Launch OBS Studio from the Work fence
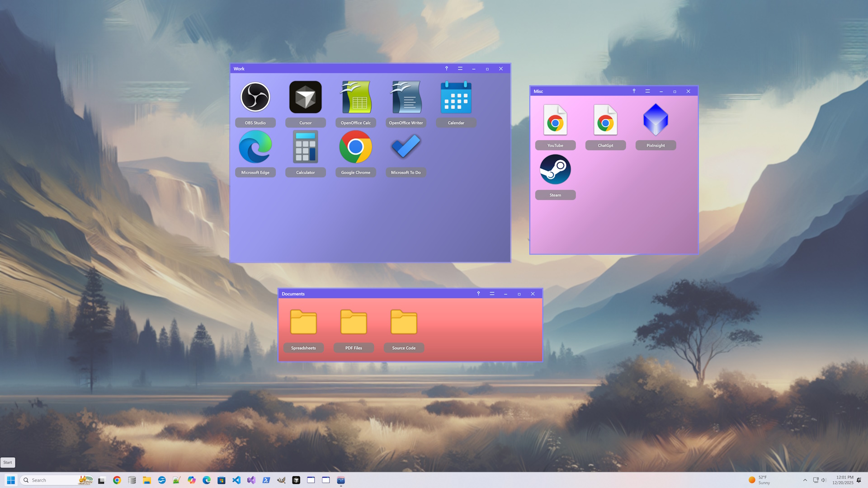 [x=255, y=97]
